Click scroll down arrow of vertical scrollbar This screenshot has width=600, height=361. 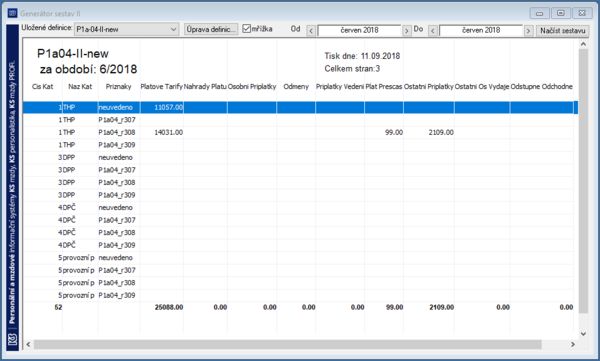click(x=583, y=334)
